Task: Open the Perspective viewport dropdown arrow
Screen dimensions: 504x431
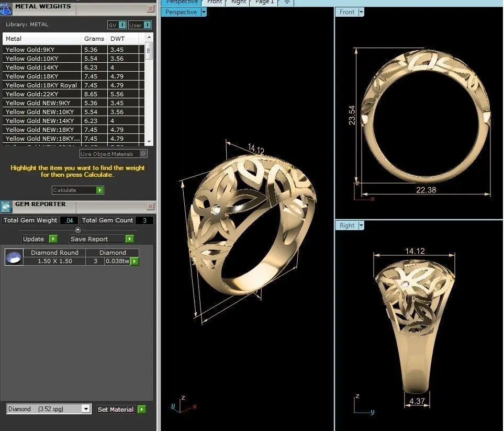Action: 204,12
